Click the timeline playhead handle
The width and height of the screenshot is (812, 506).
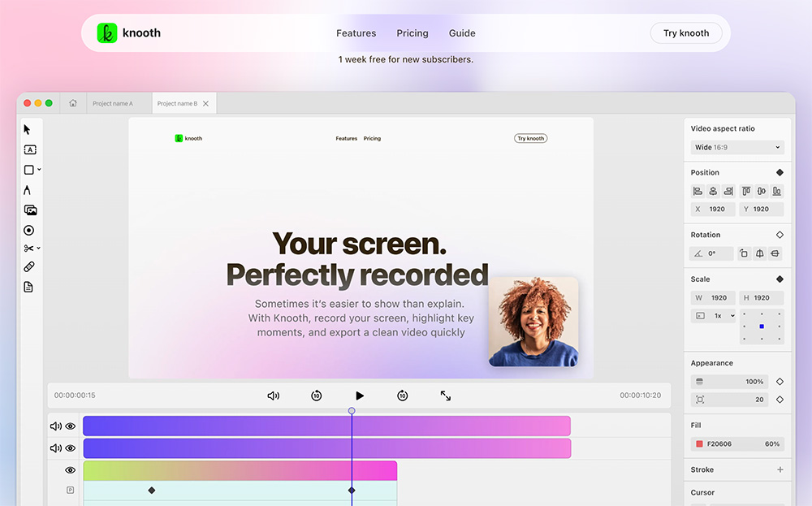pyautogui.click(x=352, y=411)
